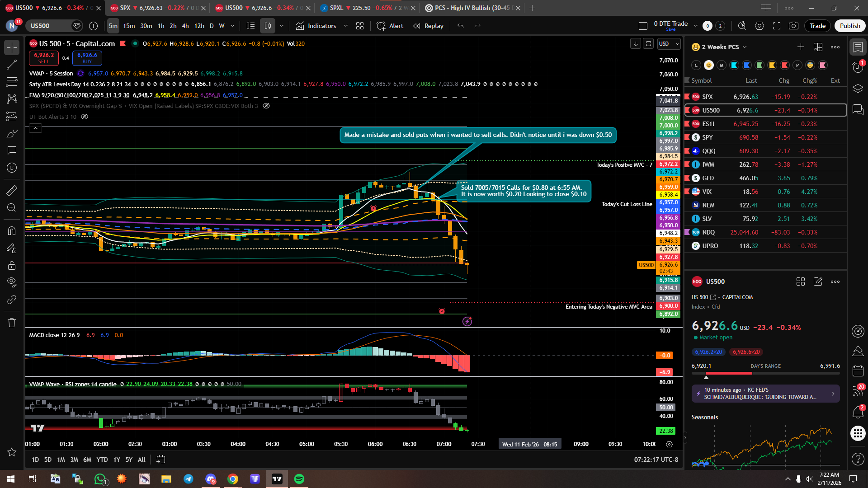Viewport: 868px width, 488px height.
Task: Add symbol to watchlist plus icon
Action: [801, 47]
